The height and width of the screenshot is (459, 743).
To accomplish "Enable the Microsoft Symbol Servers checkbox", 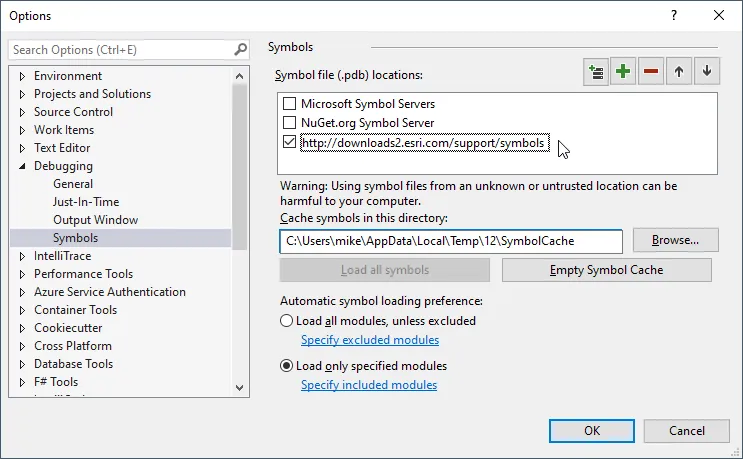I will (x=289, y=104).
